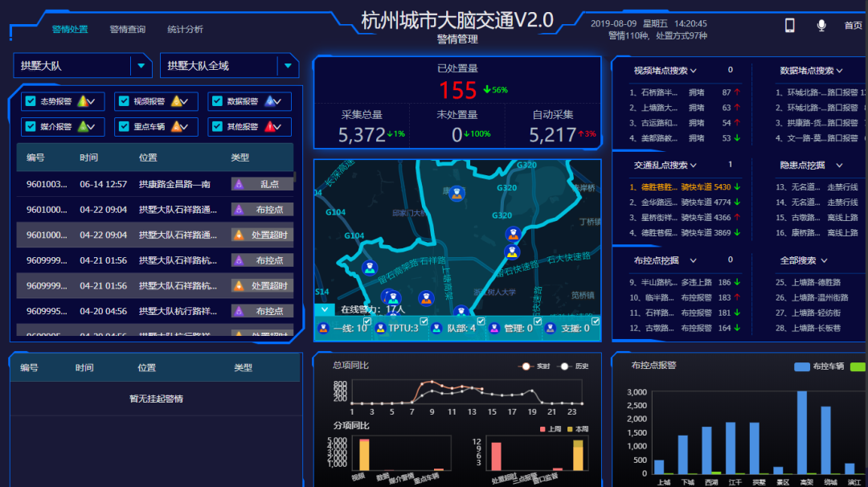Open the 拱墅大队 dropdown
Viewport: 868px width, 487px height.
(x=141, y=66)
